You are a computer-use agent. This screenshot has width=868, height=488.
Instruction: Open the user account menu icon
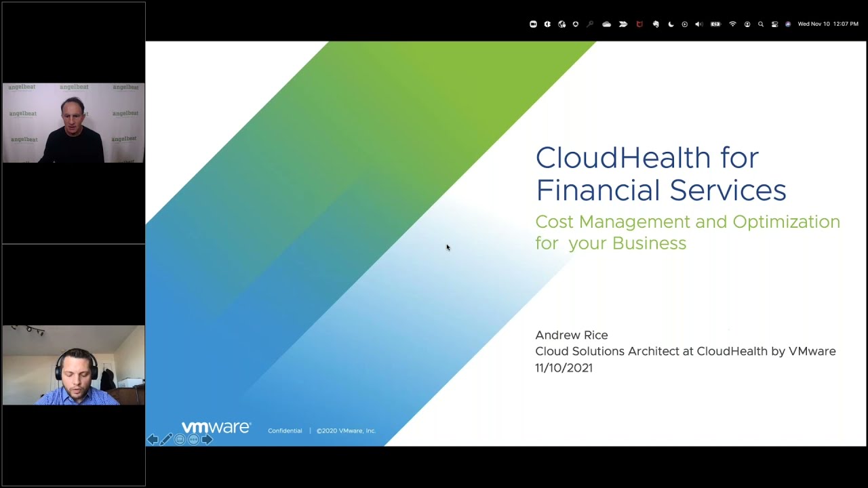[x=747, y=24]
